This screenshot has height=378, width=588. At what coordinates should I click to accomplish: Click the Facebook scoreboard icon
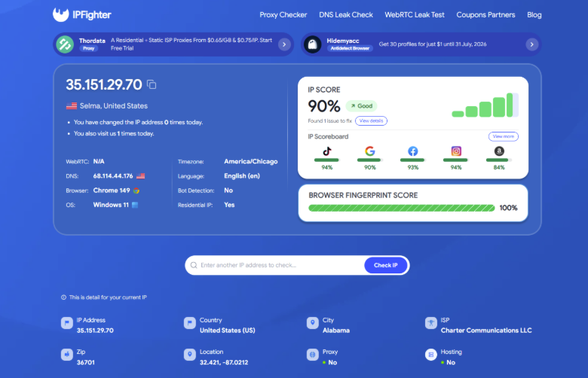pos(413,151)
